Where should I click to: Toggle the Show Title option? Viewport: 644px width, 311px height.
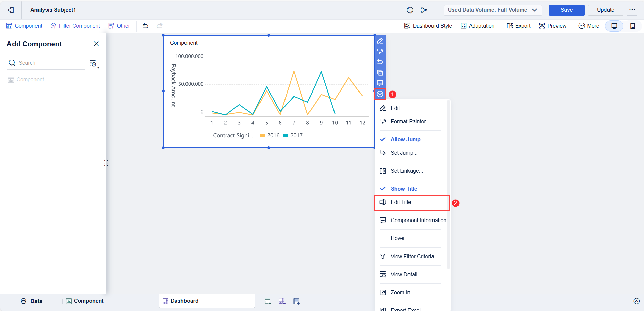404,189
